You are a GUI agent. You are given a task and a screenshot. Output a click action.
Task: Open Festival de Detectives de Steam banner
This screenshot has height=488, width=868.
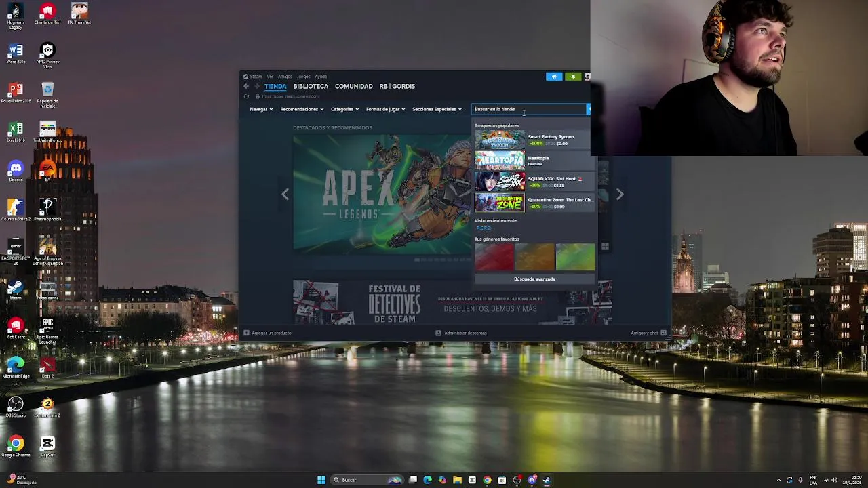click(x=452, y=302)
